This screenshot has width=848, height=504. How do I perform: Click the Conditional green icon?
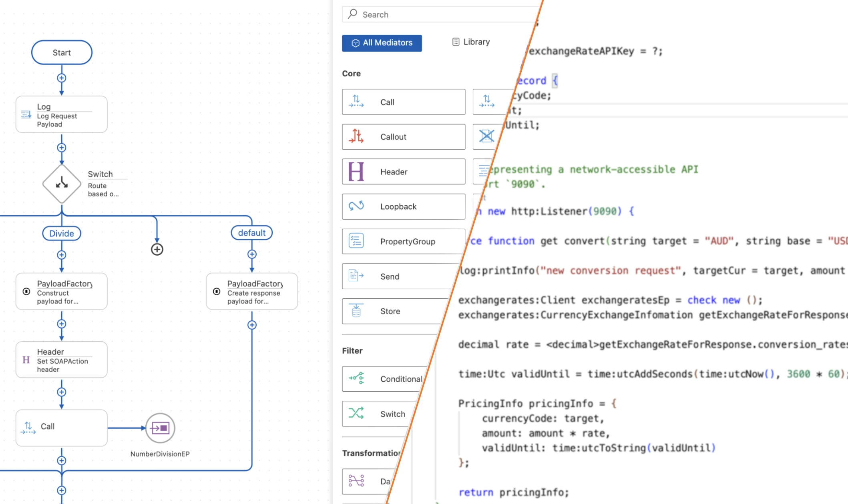pyautogui.click(x=356, y=378)
